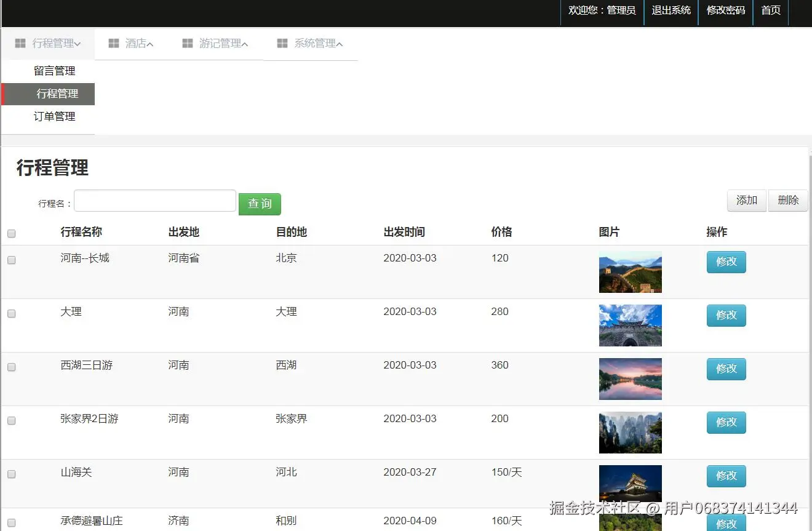Toggle the select-all checkbox in table header
The width and height of the screenshot is (812, 531).
click(11, 233)
